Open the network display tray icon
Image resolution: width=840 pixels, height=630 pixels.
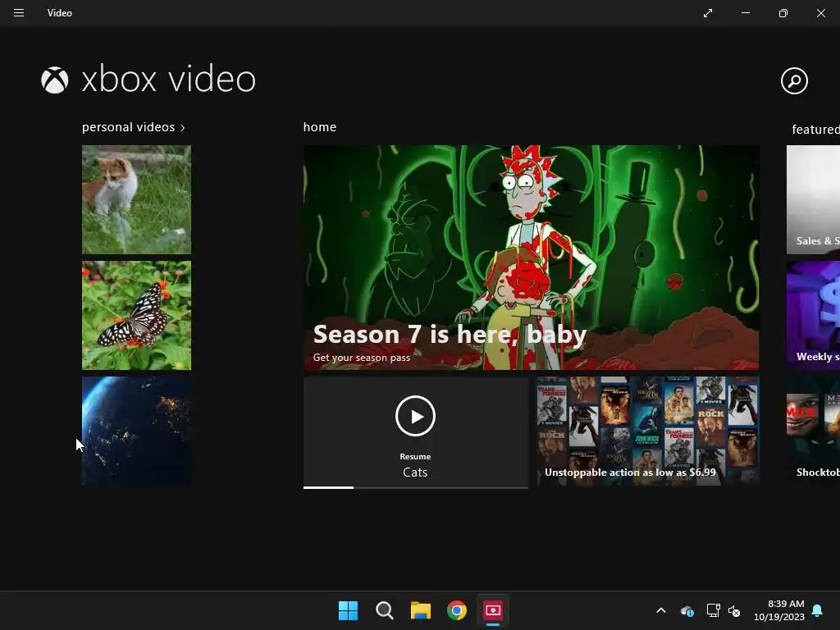coord(713,610)
